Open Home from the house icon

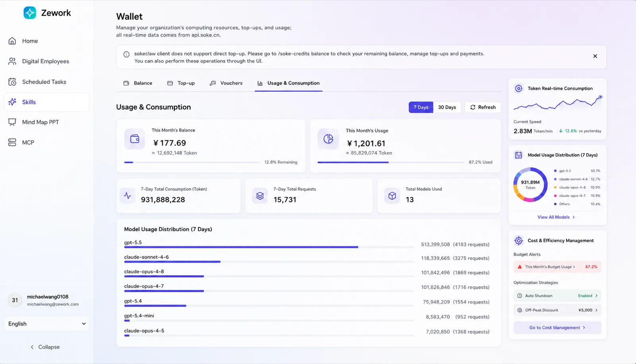tap(12, 41)
